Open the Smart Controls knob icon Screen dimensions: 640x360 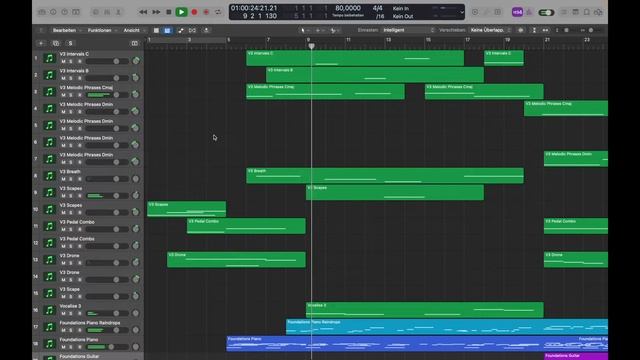(96, 12)
